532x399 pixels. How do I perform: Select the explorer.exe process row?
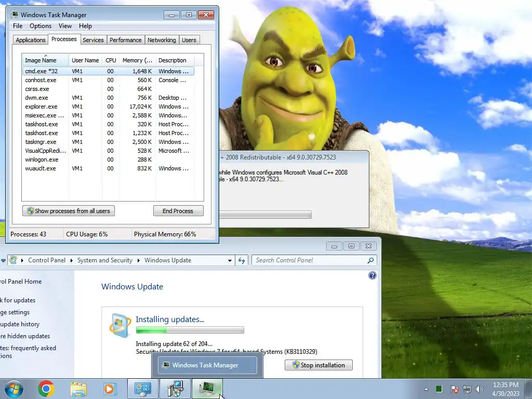pos(108,107)
